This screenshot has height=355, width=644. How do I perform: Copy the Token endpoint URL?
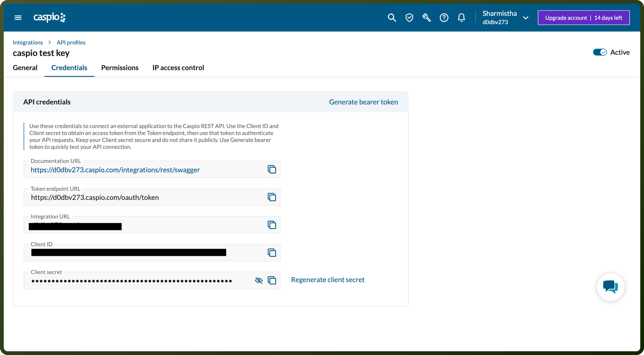[x=272, y=197]
